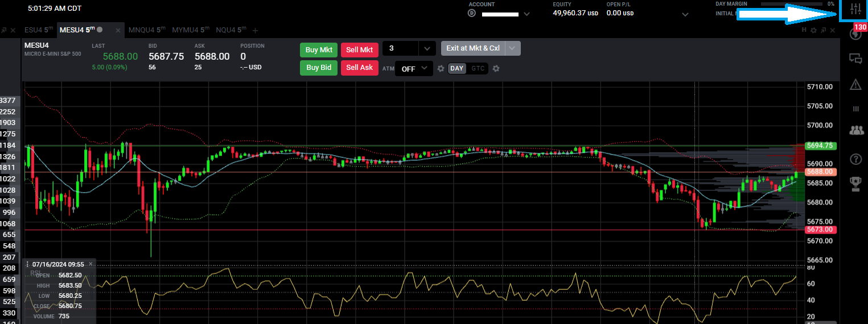Screen dimensions: 868x324
Task: Open the ATM OFF dropdown
Action: [x=414, y=69]
